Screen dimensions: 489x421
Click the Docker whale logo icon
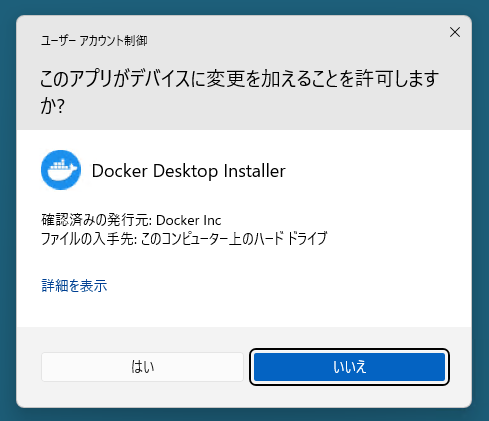tap(61, 170)
